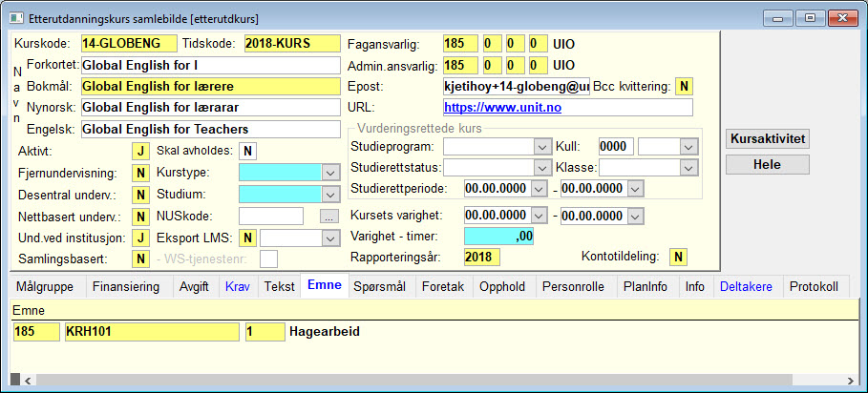Viewport: 868px width, 393px height.
Task: Toggle the Nettbasert underv. N field
Action: tap(140, 217)
